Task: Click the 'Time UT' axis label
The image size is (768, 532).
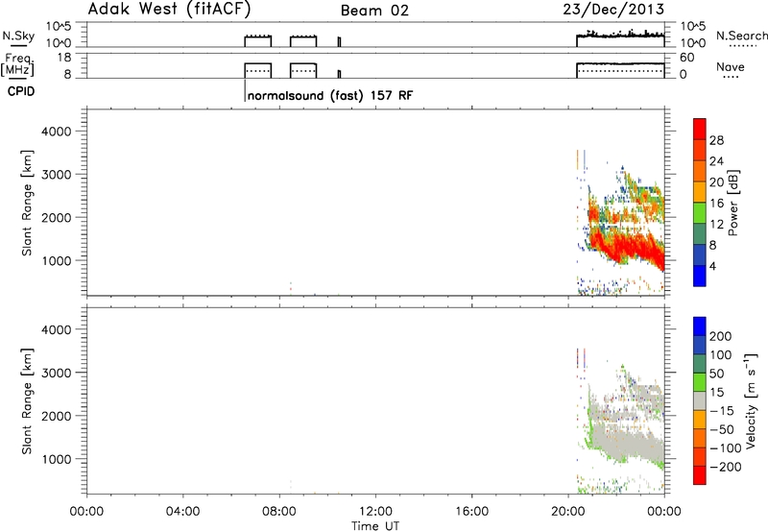Action: 375,526
